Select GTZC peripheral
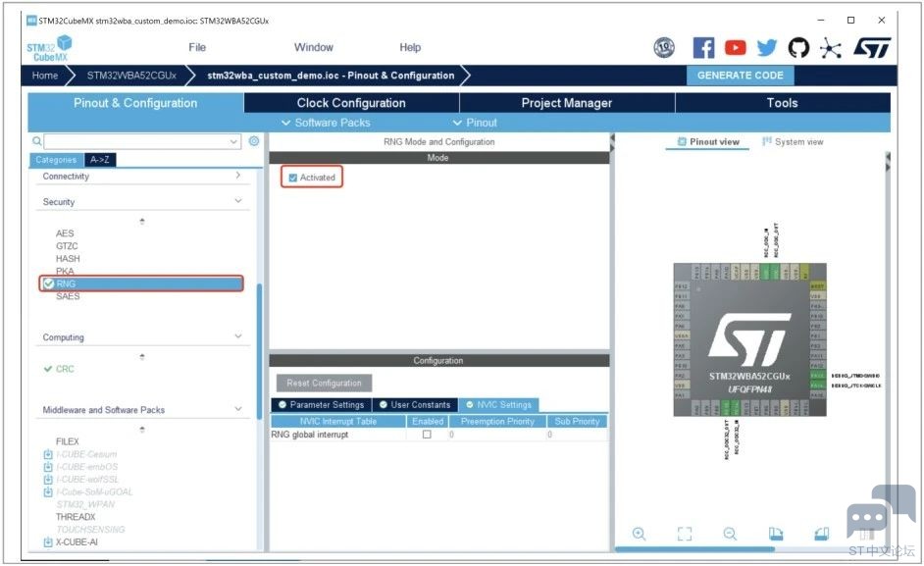 coord(67,246)
